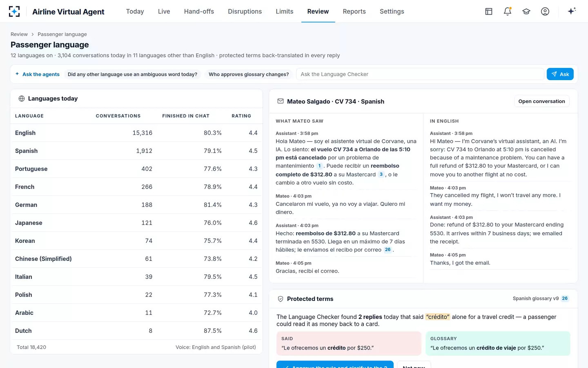
Task: Click citation badge 26 after correo
Action: coord(388,250)
